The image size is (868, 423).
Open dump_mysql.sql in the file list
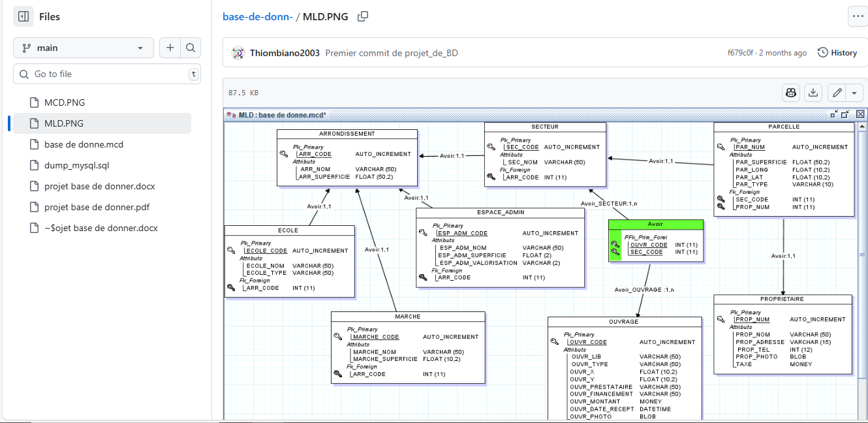(76, 165)
